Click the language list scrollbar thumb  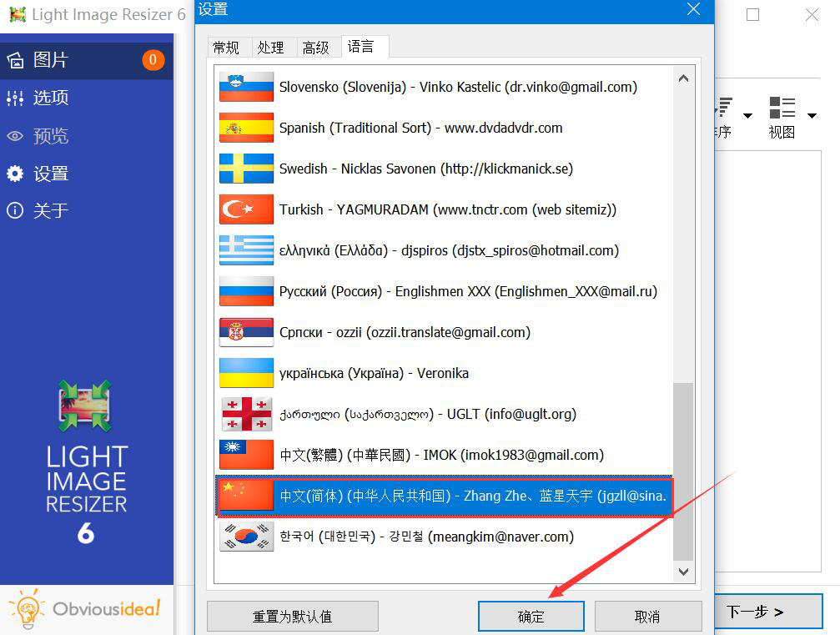coord(683,471)
